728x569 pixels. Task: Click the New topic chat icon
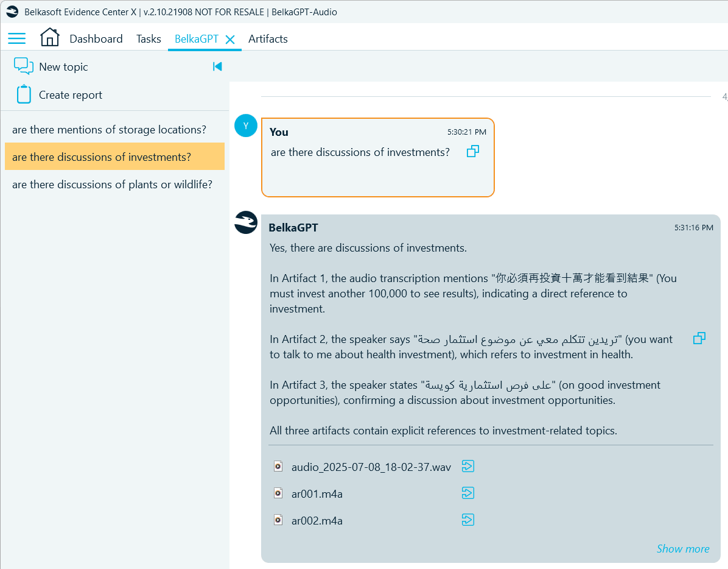24,66
